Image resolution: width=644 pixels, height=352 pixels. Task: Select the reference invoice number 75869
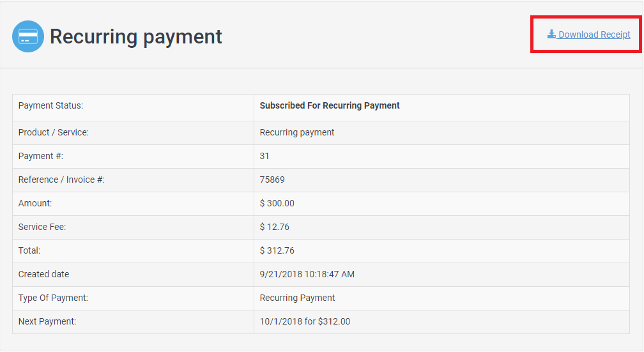[x=272, y=180]
